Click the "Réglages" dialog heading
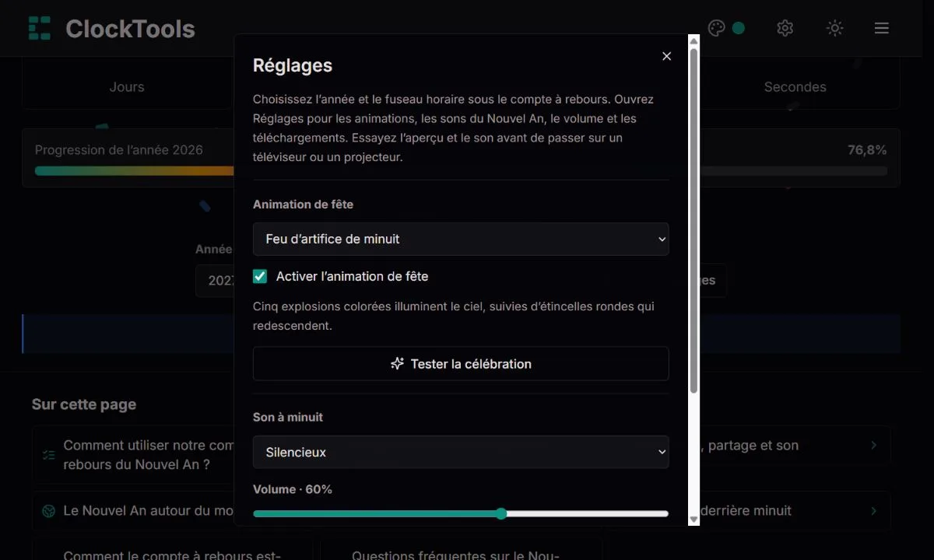The image size is (934, 560). pos(293,65)
